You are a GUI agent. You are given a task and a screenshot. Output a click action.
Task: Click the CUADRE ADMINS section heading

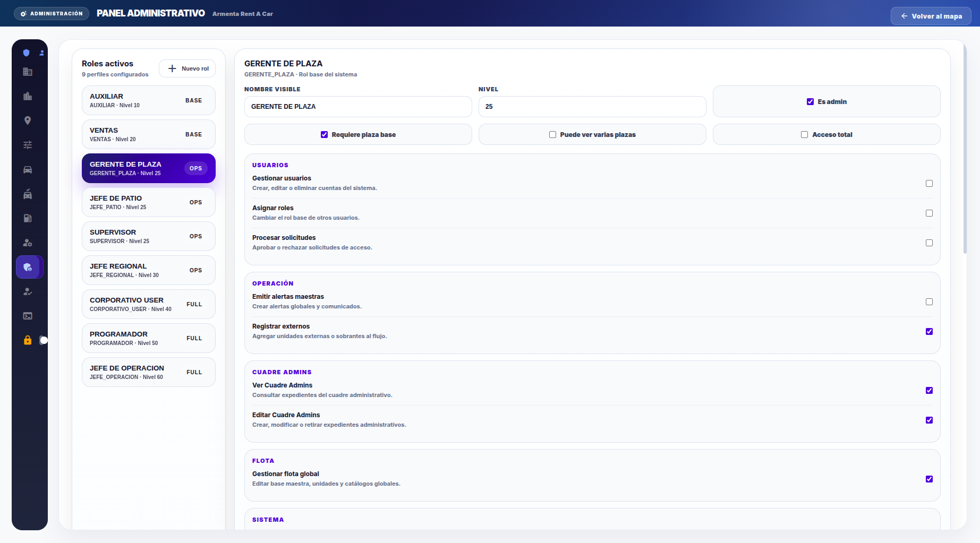pos(282,372)
